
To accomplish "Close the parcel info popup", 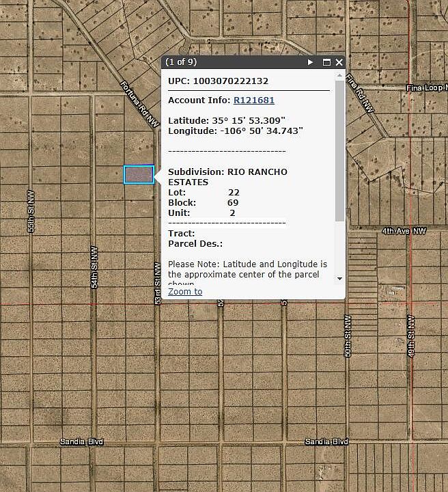I will pyautogui.click(x=339, y=62).
